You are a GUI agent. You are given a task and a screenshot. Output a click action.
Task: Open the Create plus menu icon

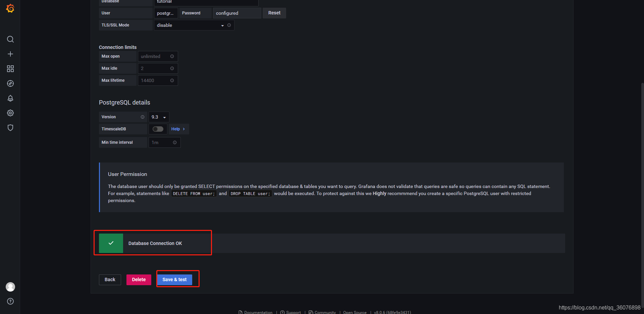10,54
